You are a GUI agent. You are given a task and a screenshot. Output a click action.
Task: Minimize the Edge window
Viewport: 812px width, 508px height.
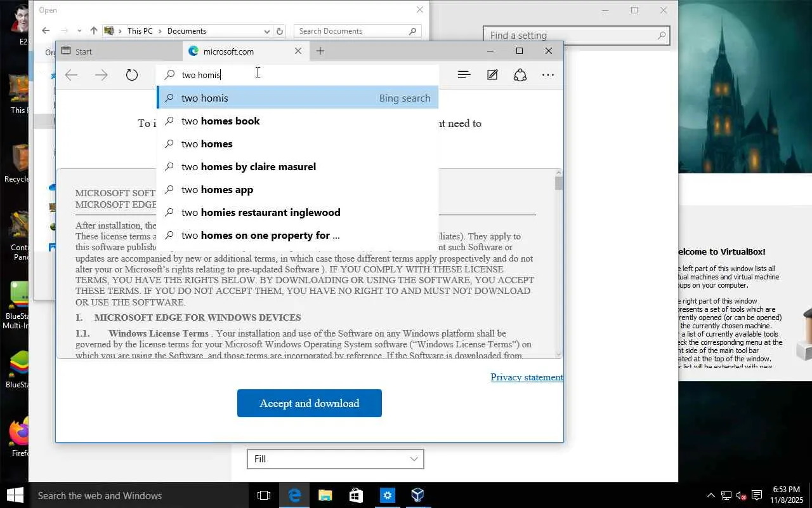pos(490,51)
